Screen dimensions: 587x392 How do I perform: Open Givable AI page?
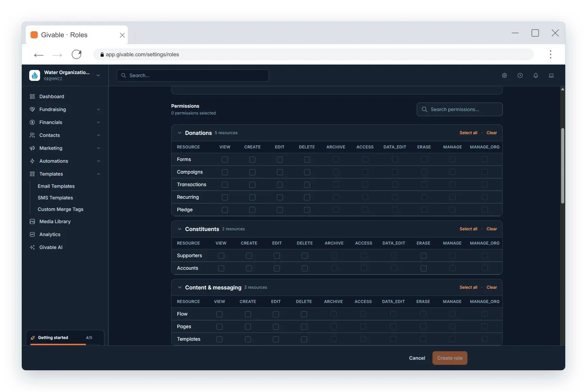tap(51, 247)
